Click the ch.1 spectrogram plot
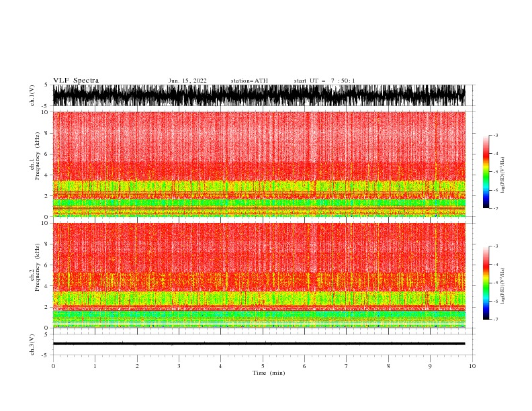Viewport: 532px width, 411px height. [x=259, y=164]
